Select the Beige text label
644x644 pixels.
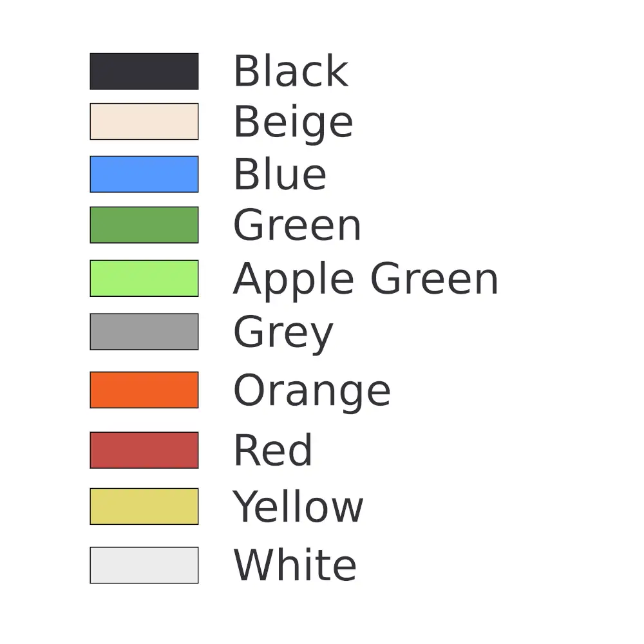tap(293, 123)
